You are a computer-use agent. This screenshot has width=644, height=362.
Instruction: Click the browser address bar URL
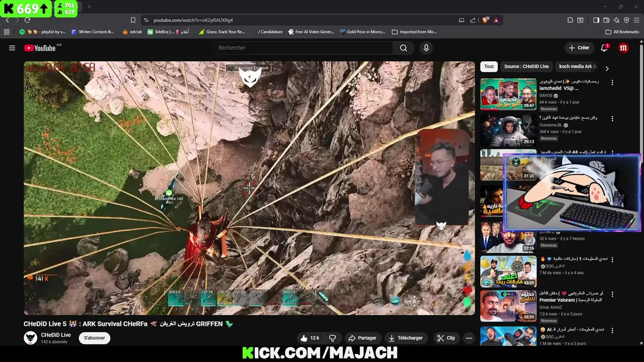click(x=193, y=20)
